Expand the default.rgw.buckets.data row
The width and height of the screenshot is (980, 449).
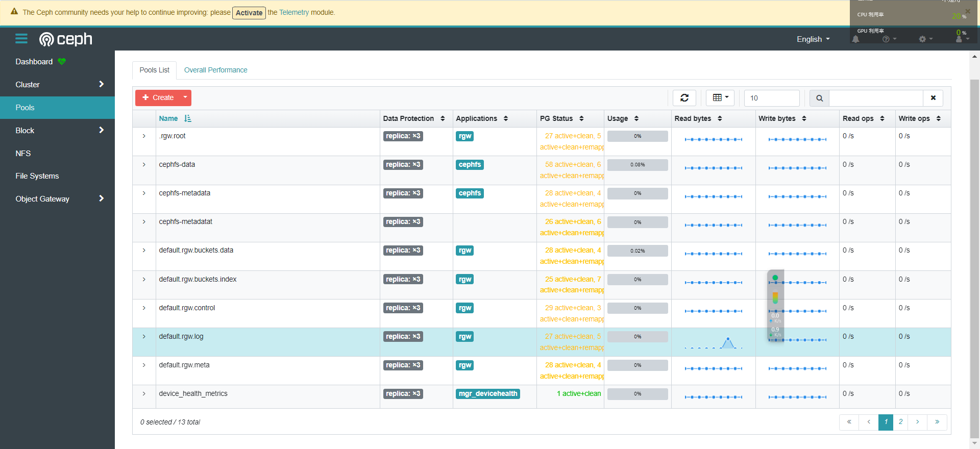pyautogui.click(x=144, y=251)
